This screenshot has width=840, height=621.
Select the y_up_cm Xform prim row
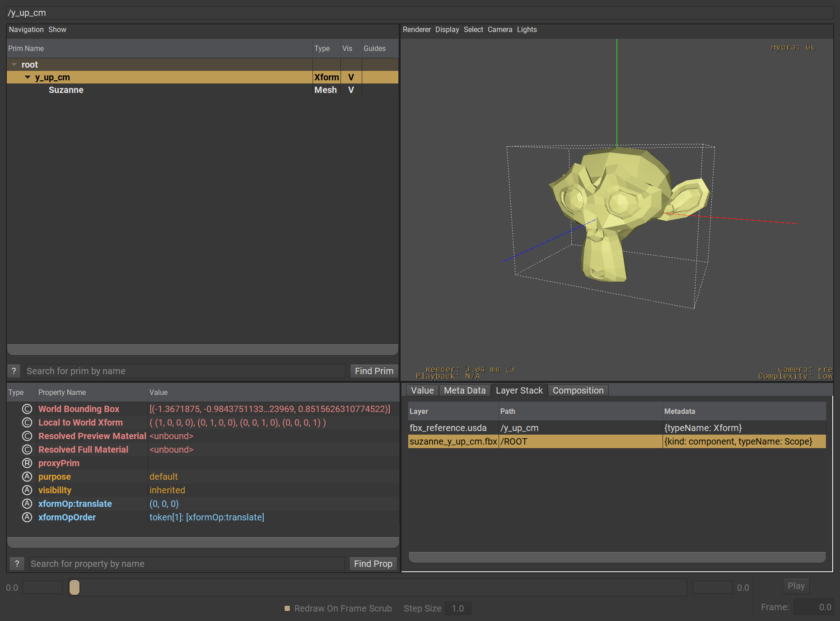(202, 77)
